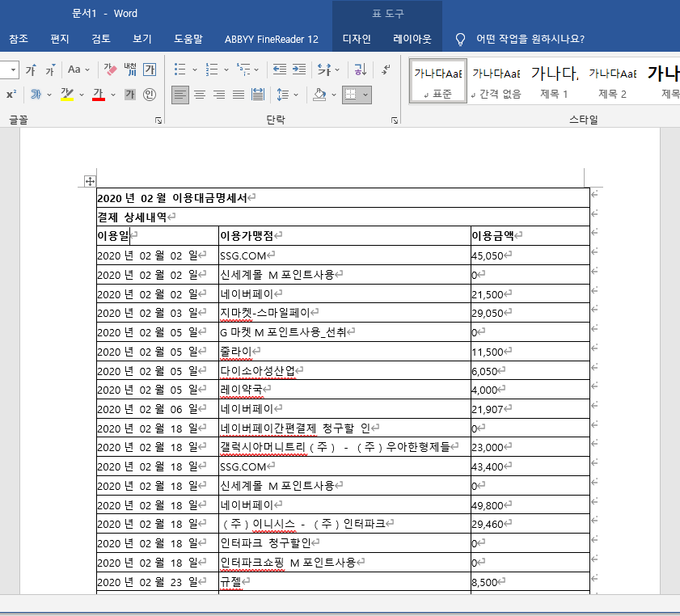Open paragraph dialog launcher in 단락 group
680x616 pixels.
[395, 120]
